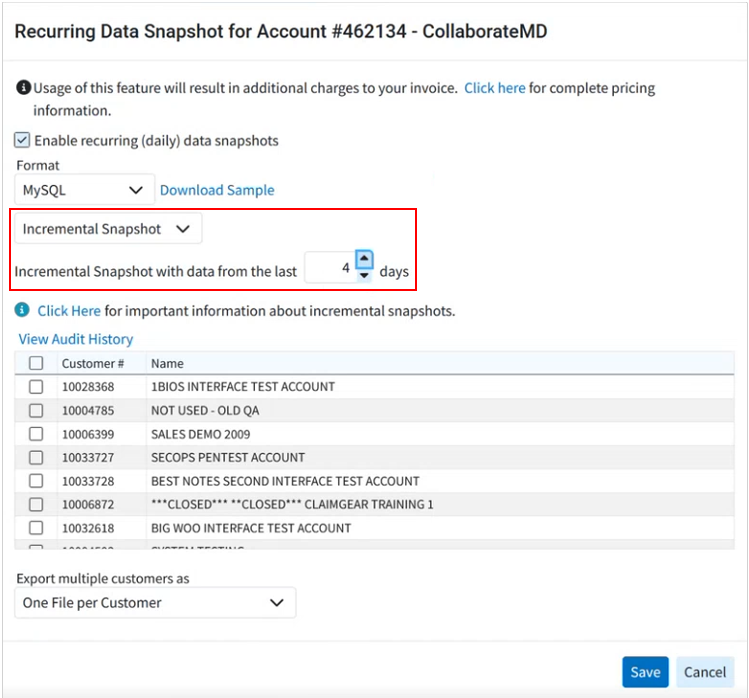Increase the days value with up arrow
Viewport: 749px width, 698px height.
[364, 260]
